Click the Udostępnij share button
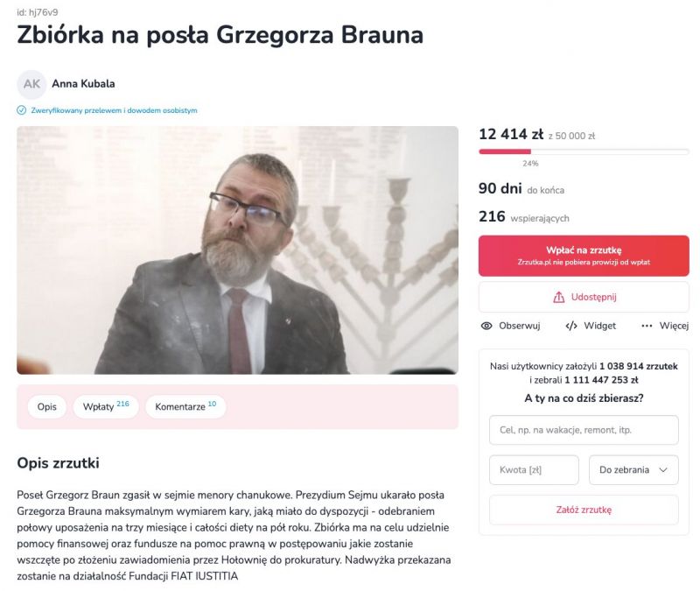Screen dimensions: 700x591 tap(584, 297)
